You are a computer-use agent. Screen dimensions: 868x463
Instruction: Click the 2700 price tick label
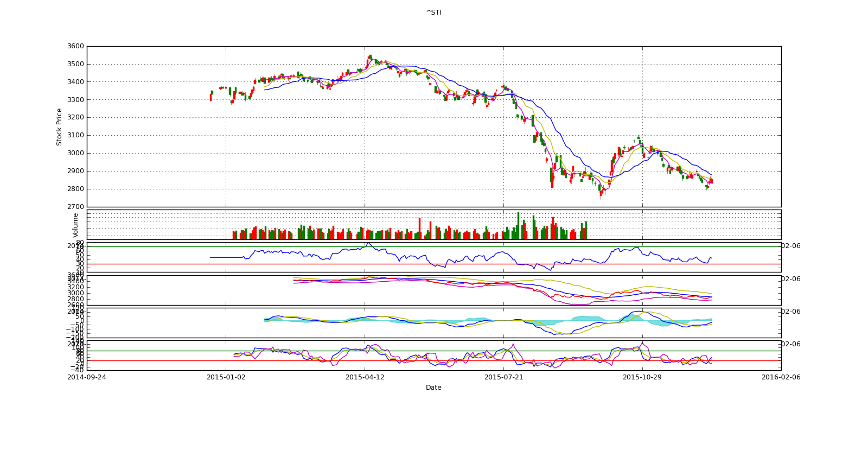76,207
